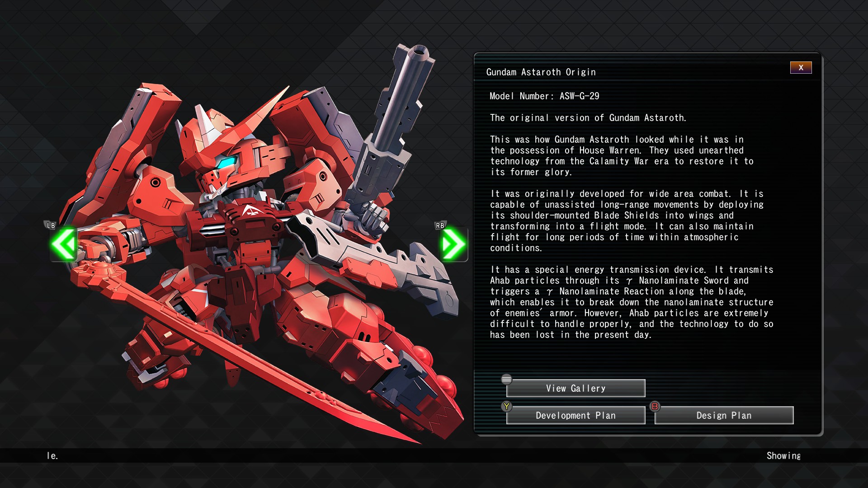868x488 pixels.
Task: Advance to next unit with green right arrow
Action: pyautogui.click(x=454, y=244)
